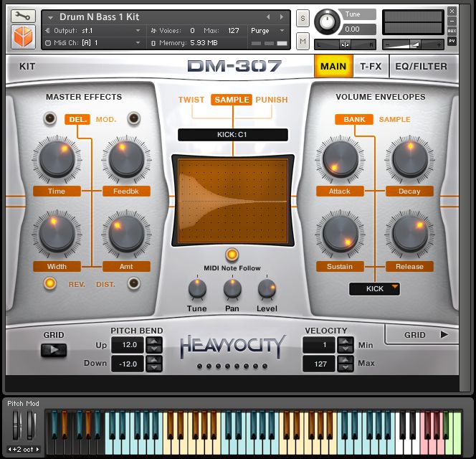Shift keyboard octave down arrow
The height and width of the screenshot is (459, 476).
point(9,449)
